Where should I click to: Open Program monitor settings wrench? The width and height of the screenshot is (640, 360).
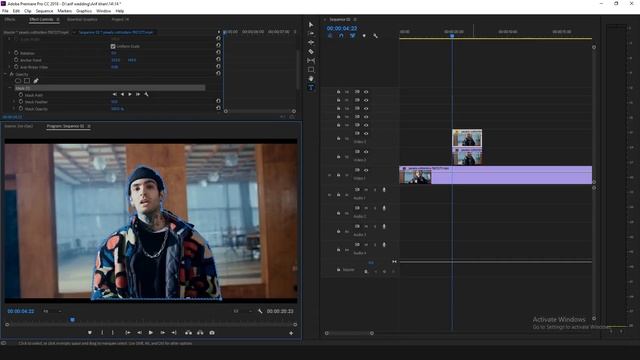(260, 311)
